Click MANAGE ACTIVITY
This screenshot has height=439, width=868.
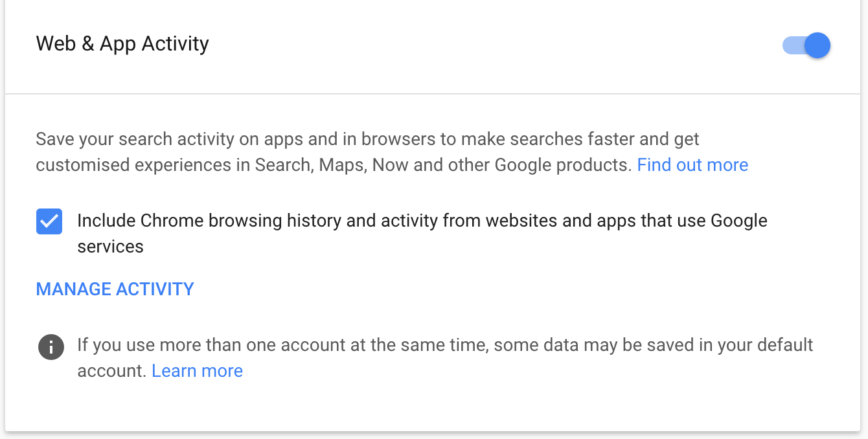(x=115, y=289)
